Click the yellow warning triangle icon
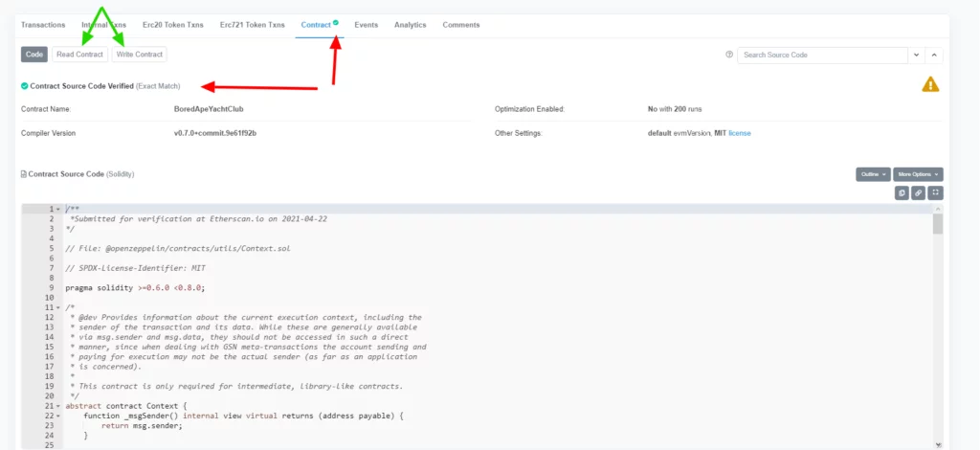Image resolution: width=980 pixels, height=450 pixels. tap(930, 85)
